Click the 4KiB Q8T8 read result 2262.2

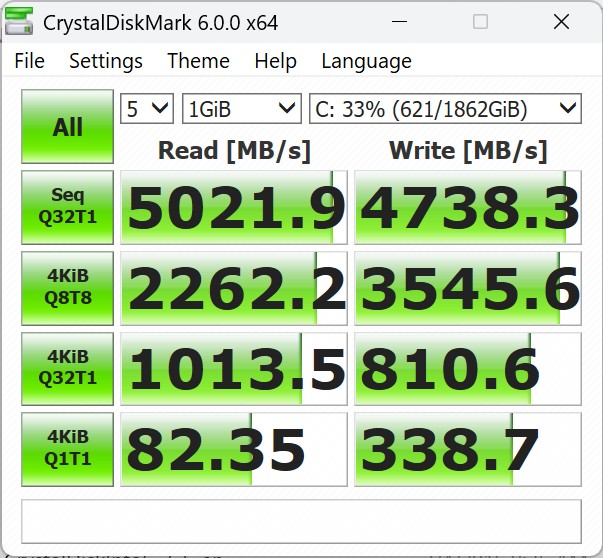pyautogui.click(x=234, y=288)
